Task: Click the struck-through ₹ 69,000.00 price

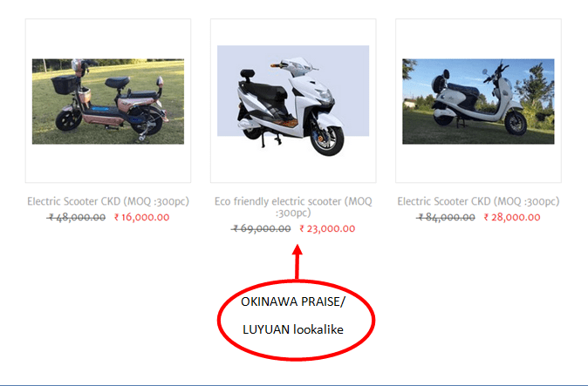Action: (x=262, y=229)
